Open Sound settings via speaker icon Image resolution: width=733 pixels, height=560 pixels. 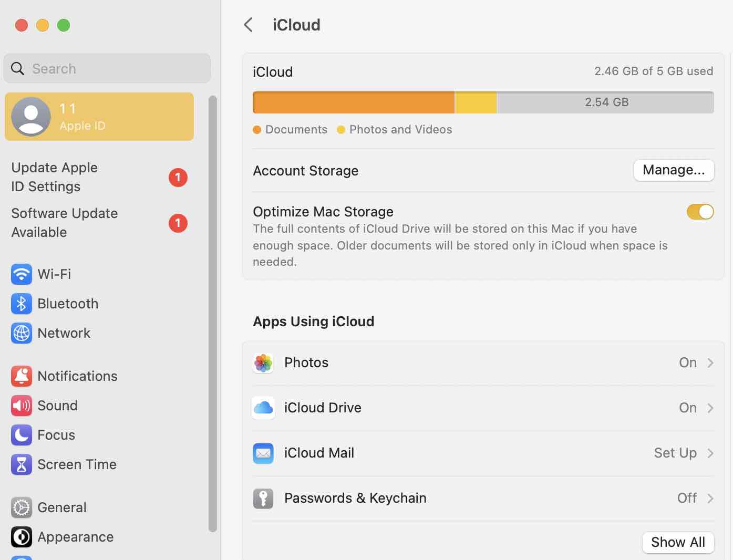point(21,406)
